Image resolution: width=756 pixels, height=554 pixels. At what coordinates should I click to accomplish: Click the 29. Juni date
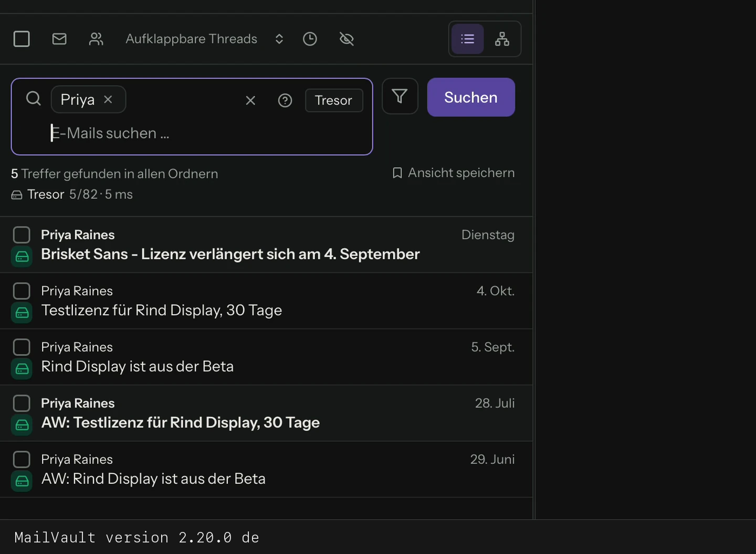tap(492, 459)
